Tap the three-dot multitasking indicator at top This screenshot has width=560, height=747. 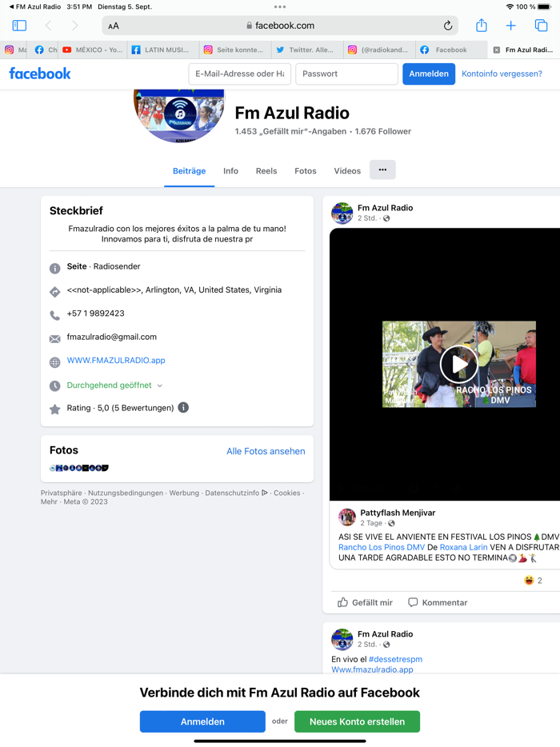(x=280, y=6)
